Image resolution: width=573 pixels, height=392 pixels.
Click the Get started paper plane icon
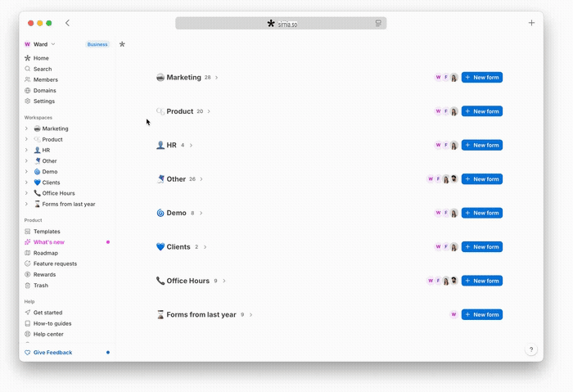click(27, 313)
